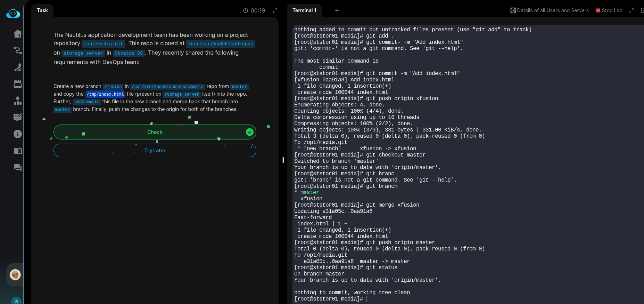Open the open-book documentation icon
Image resolution: width=644 pixels, height=304 pixels.
pyautogui.click(x=18, y=151)
